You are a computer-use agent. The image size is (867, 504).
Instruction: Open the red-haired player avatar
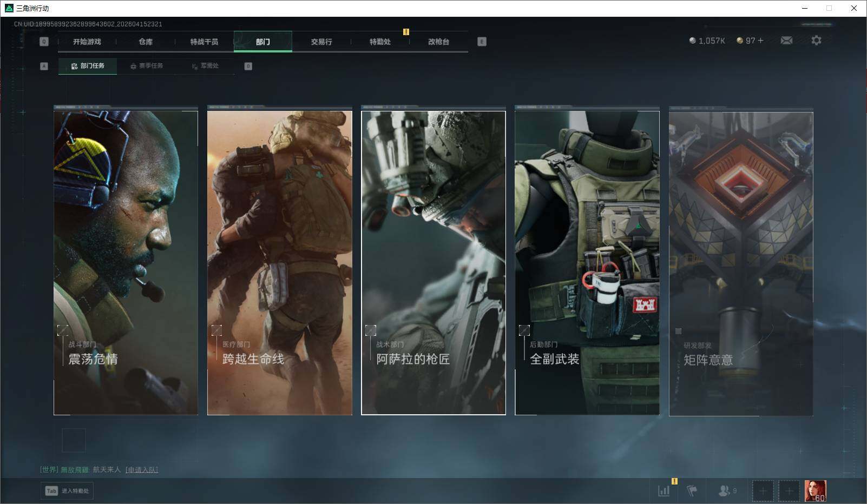click(815, 491)
